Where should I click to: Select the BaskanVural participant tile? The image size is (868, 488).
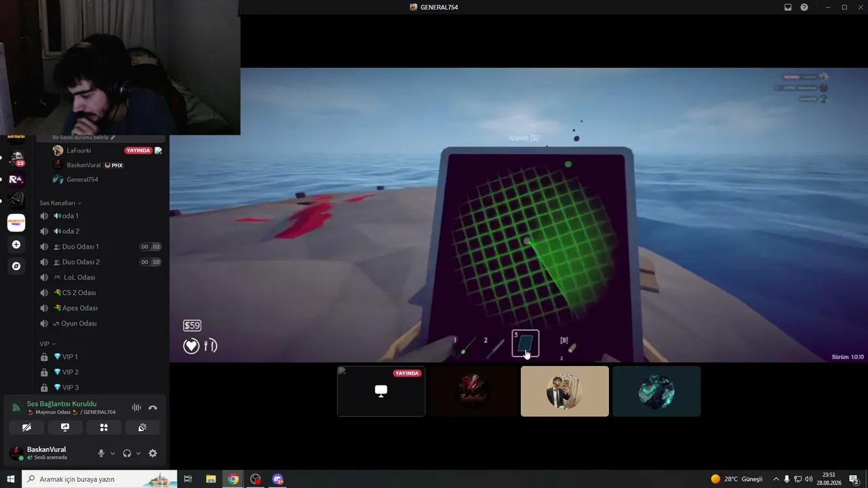click(473, 391)
